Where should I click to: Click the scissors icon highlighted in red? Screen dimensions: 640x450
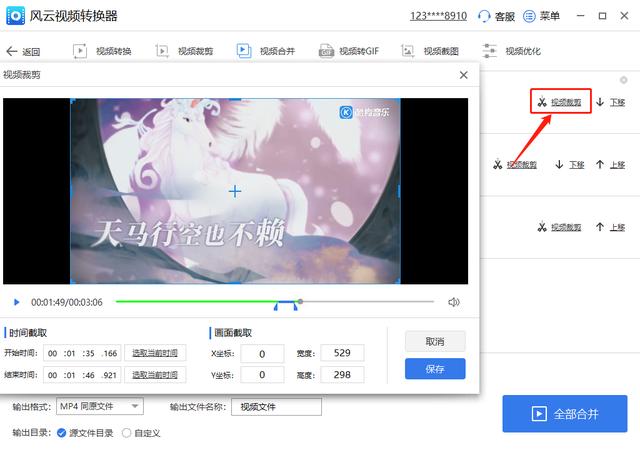541,102
